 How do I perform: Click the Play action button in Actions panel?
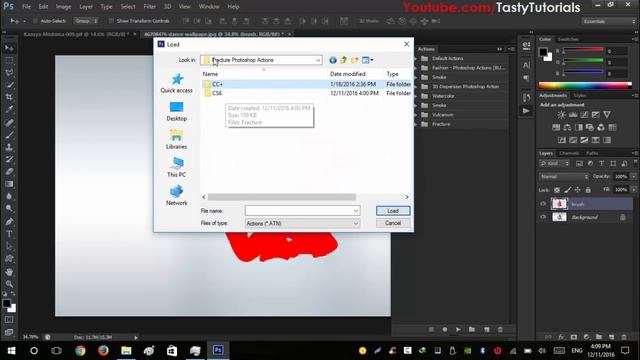[458, 329]
